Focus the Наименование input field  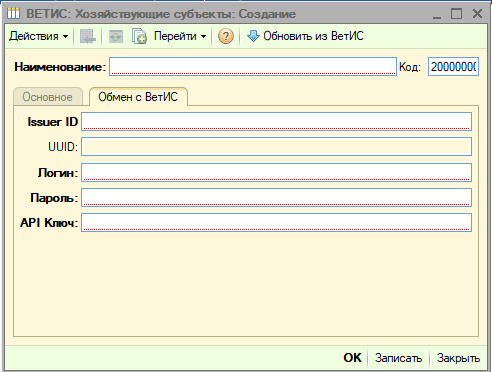(x=253, y=67)
